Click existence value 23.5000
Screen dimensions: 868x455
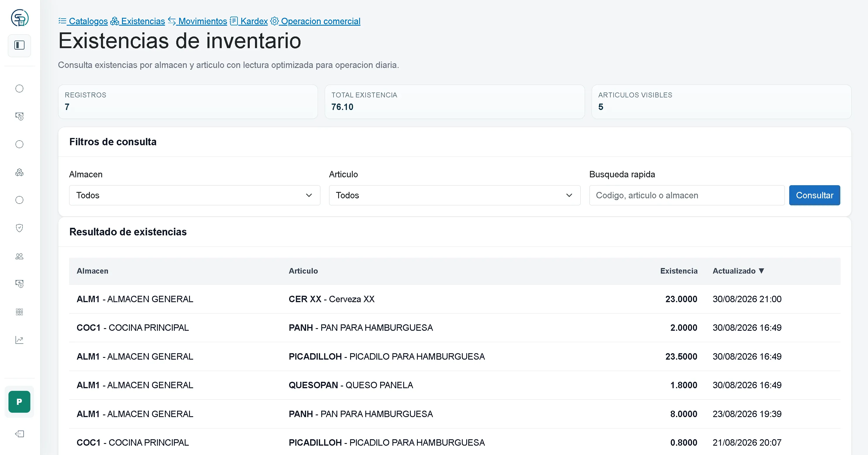coord(681,357)
